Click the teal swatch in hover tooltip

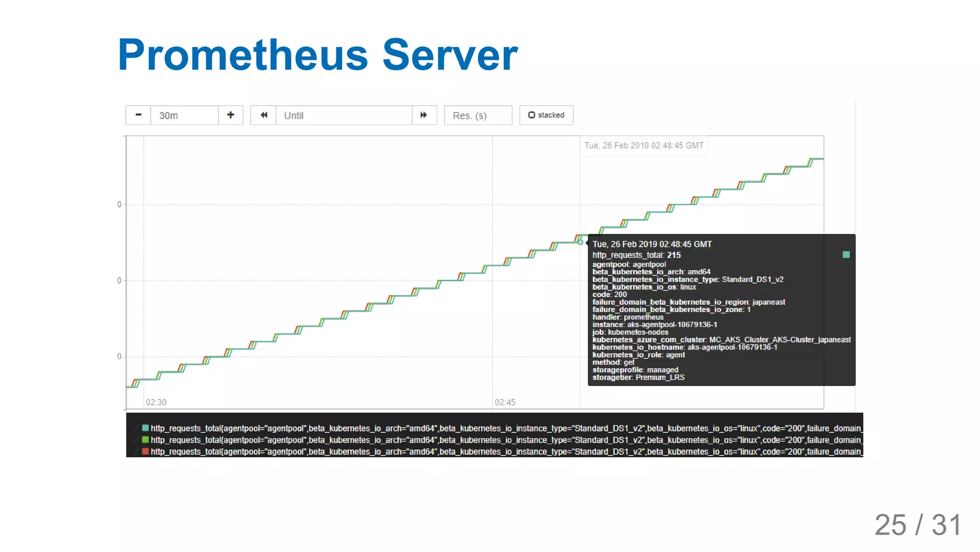tap(846, 254)
